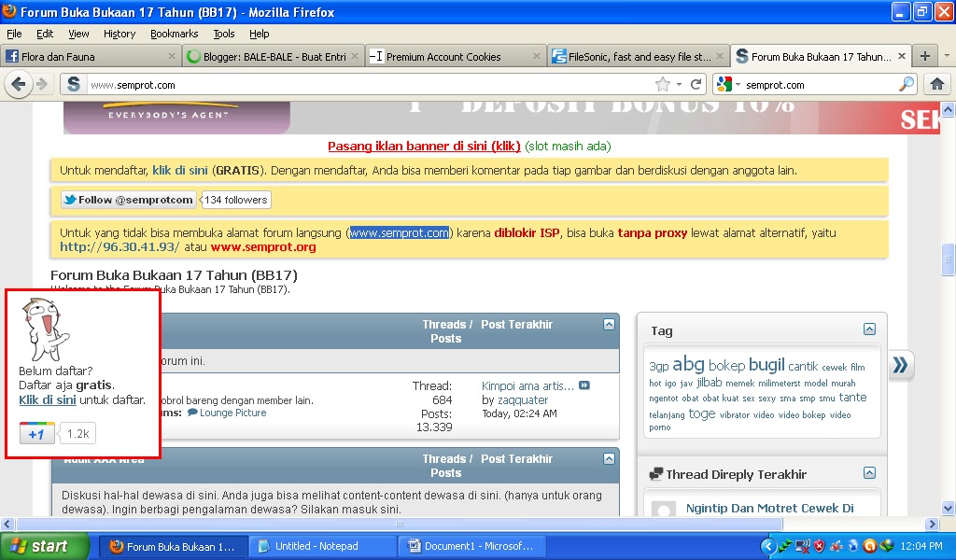Viewport: 956px width, 560px height.
Task: Collapse the Thread Direply Terakhir panel
Action: (x=870, y=473)
